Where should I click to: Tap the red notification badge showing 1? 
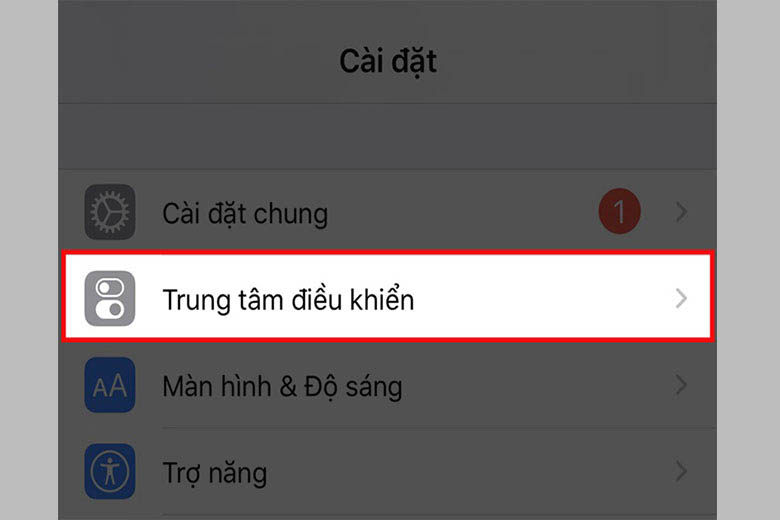coord(619,211)
